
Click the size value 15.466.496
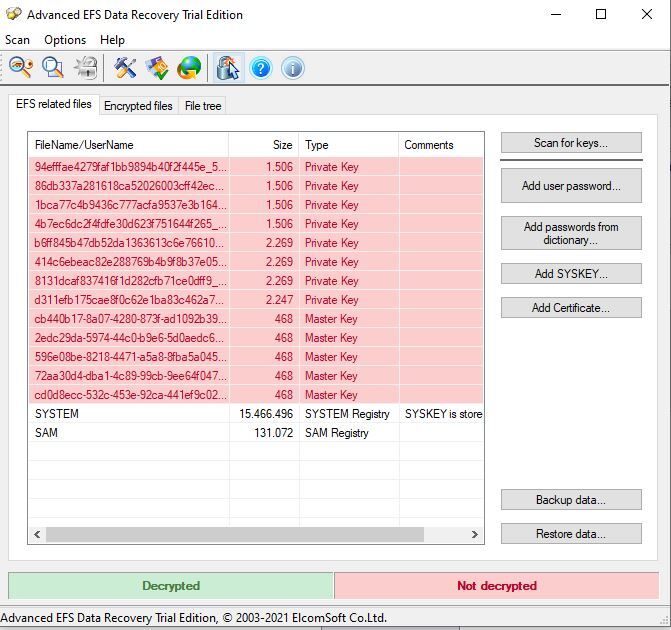click(x=266, y=413)
